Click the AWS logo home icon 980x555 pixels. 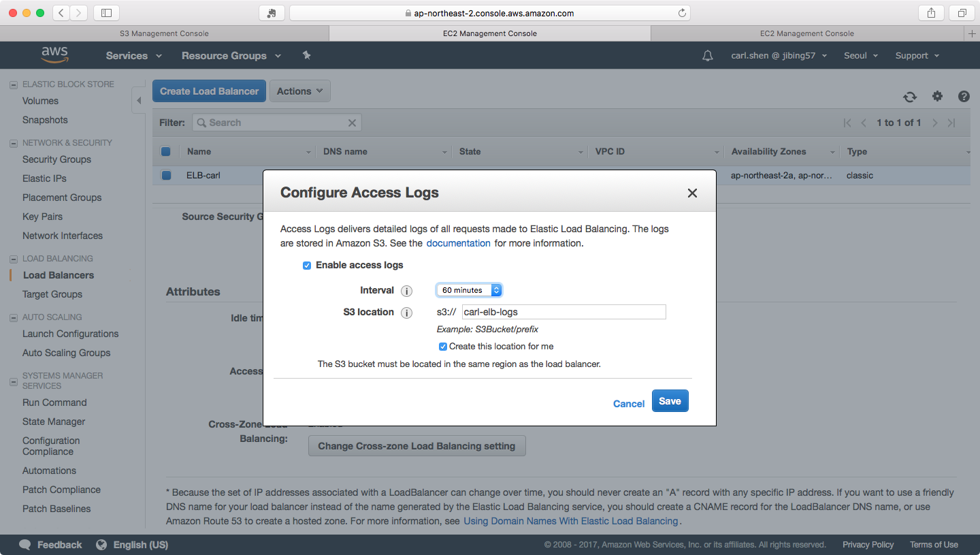54,55
